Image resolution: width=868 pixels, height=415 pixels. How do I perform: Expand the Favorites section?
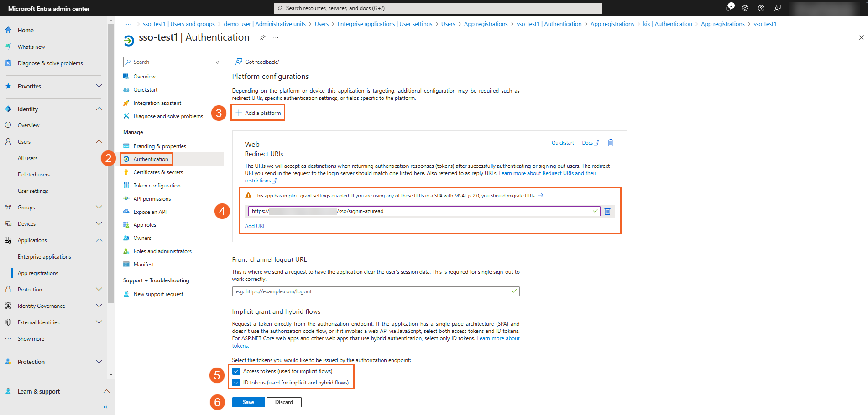point(99,86)
